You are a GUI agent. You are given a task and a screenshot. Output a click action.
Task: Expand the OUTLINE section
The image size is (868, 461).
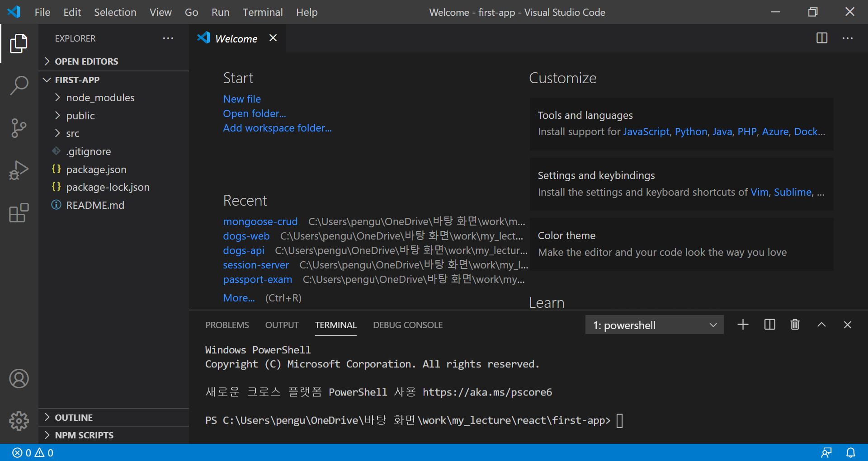coord(113,418)
